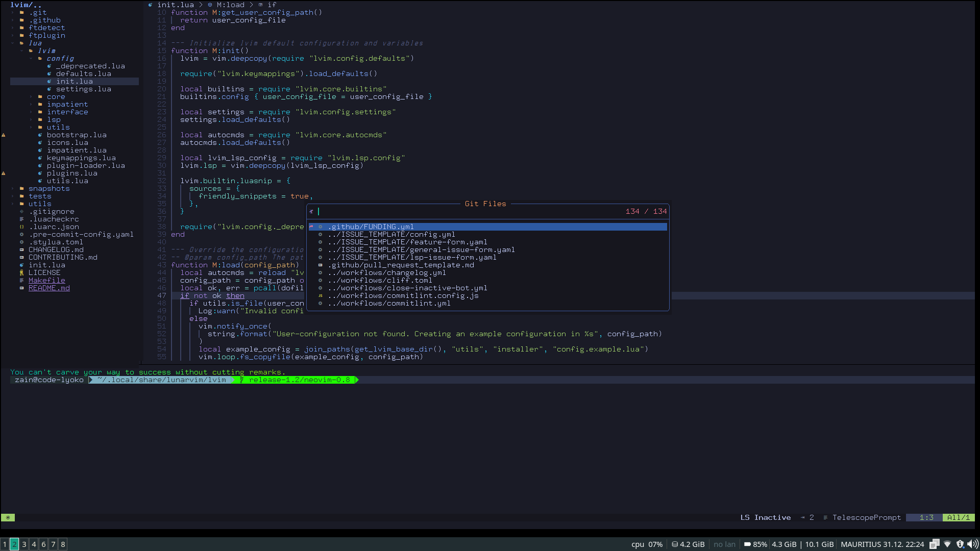Click the git icon beside .gitignore

click(21, 212)
